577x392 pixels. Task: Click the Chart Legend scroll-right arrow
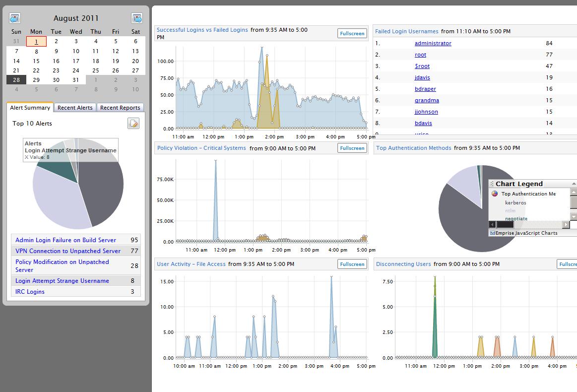pyautogui.click(x=566, y=224)
